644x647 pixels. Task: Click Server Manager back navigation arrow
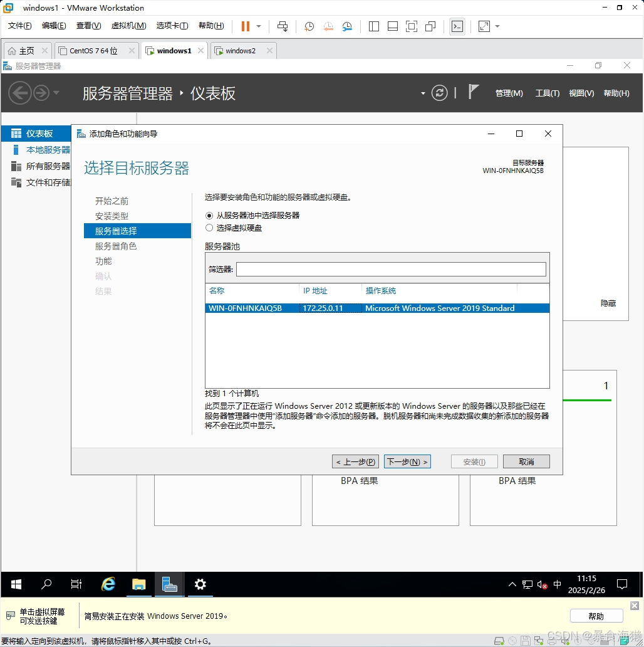coord(19,93)
